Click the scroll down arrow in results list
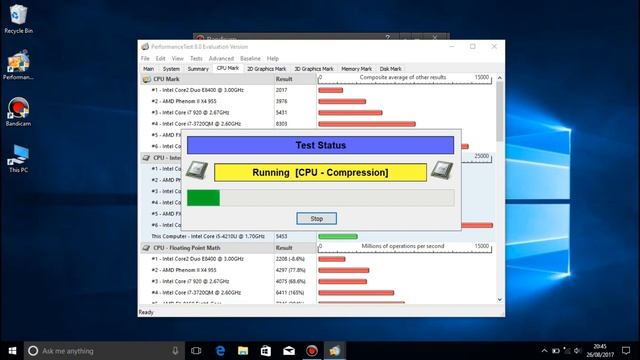This screenshot has width=640, height=360. [x=500, y=300]
